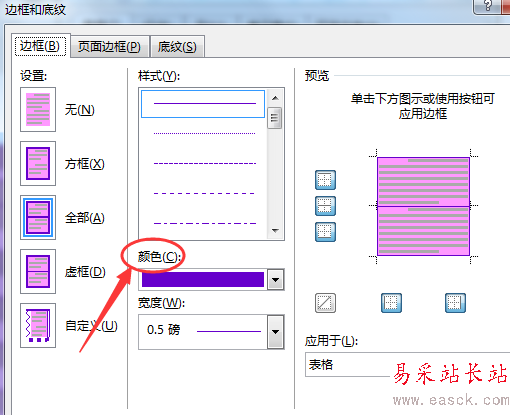Open the 应用于(L) 表格 combo box

click(407, 364)
